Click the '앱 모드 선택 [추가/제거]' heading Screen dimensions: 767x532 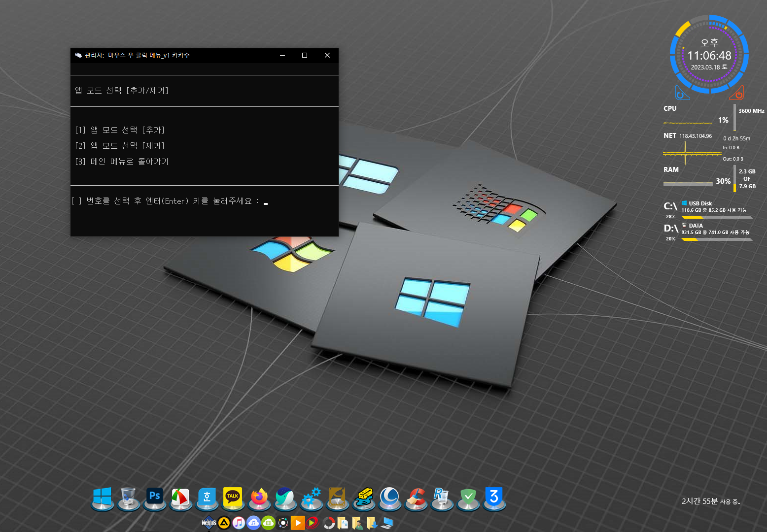click(122, 91)
